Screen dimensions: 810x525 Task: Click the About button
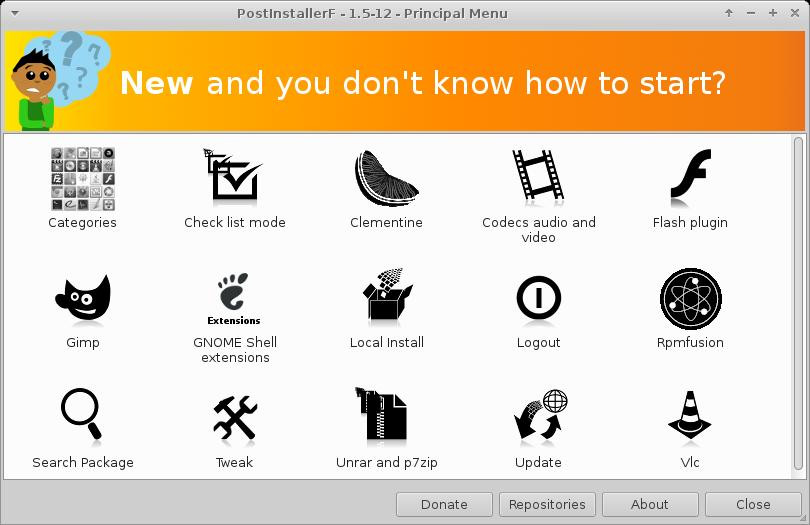(x=650, y=504)
